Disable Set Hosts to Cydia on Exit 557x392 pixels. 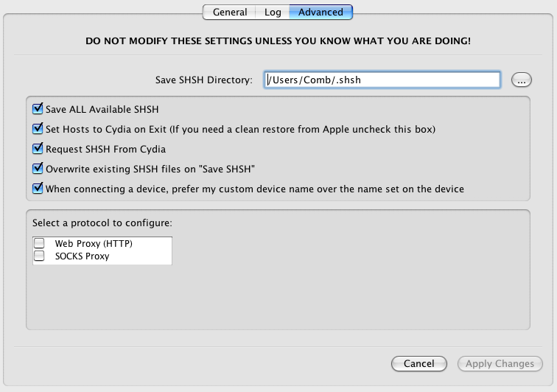pos(38,129)
